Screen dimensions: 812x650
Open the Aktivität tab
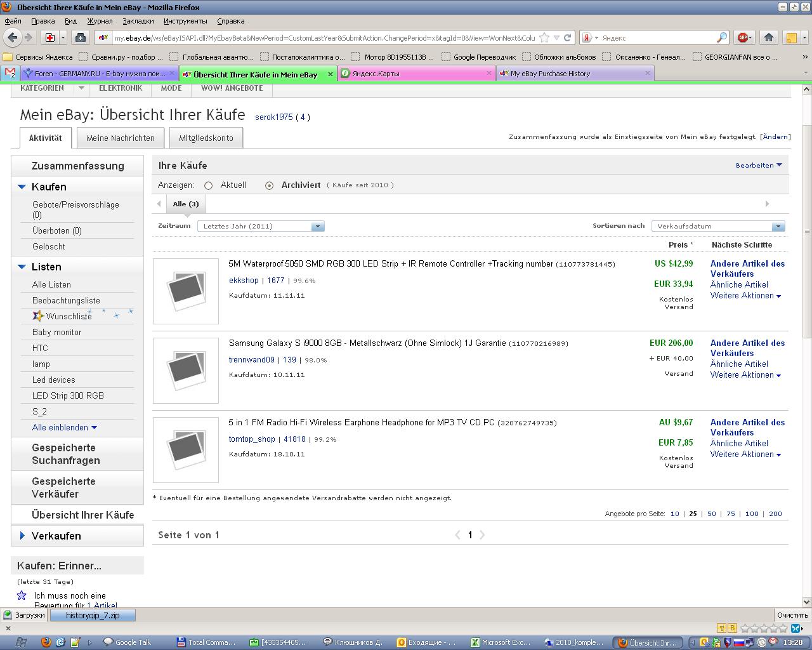click(46, 138)
